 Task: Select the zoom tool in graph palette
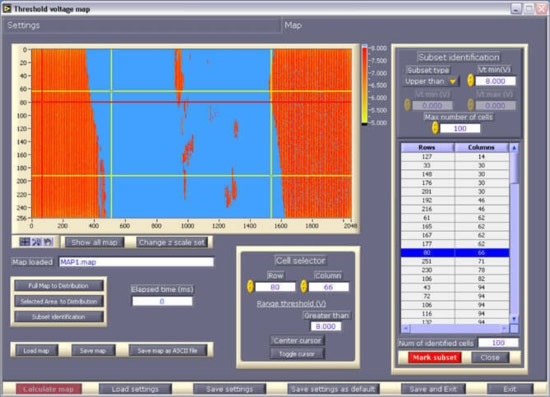pyautogui.click(x=36, y=242)
